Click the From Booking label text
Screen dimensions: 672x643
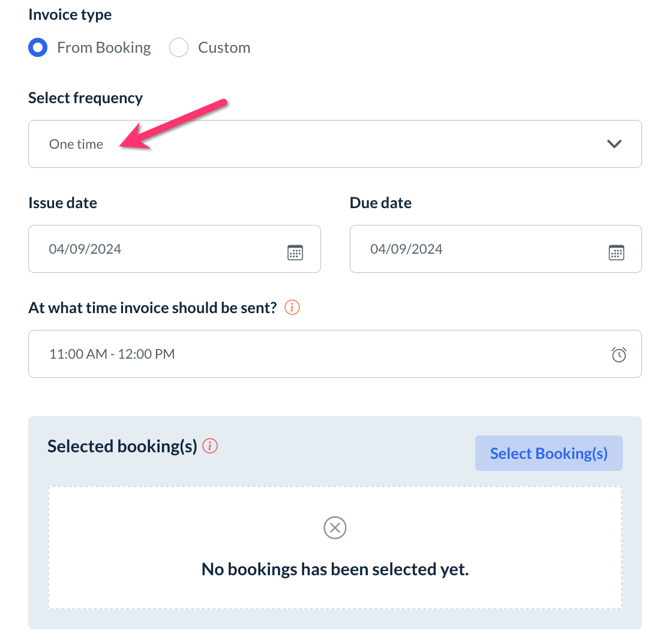click(x=104, y=47)
